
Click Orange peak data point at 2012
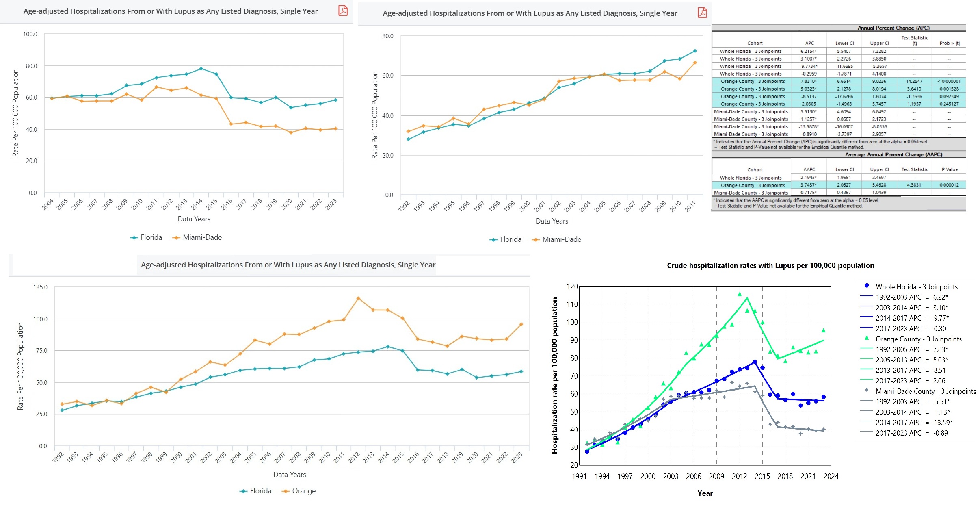[358, 298]
